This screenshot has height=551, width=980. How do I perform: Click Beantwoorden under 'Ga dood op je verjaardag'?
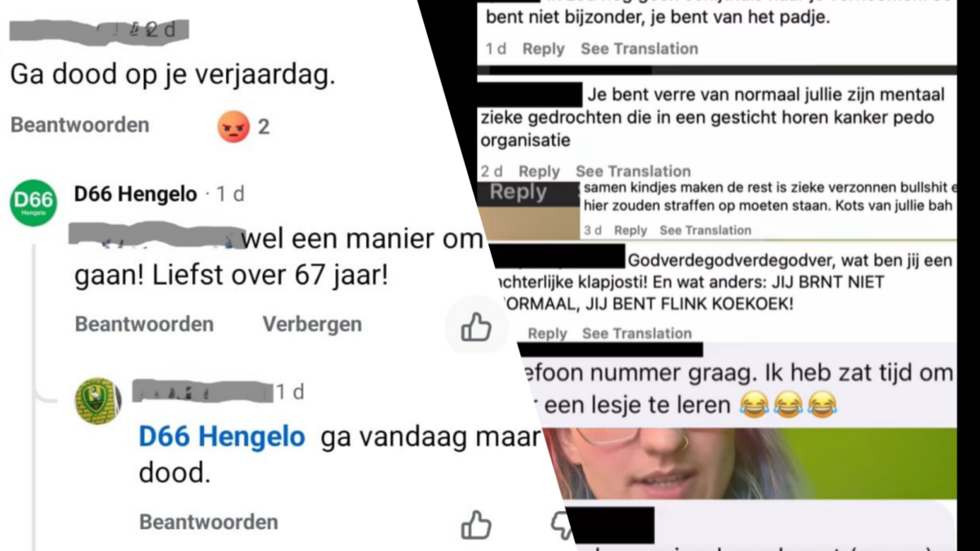tap(80, 125)
